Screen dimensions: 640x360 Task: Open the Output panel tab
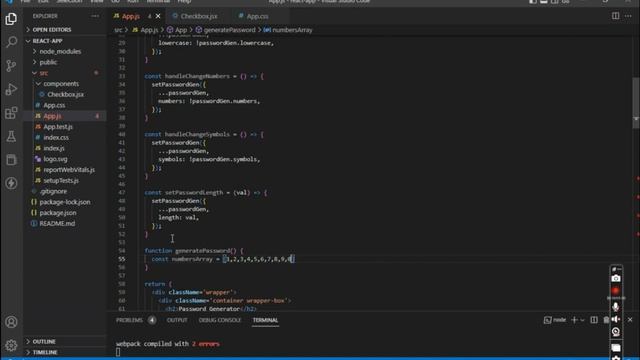[177, 320]
